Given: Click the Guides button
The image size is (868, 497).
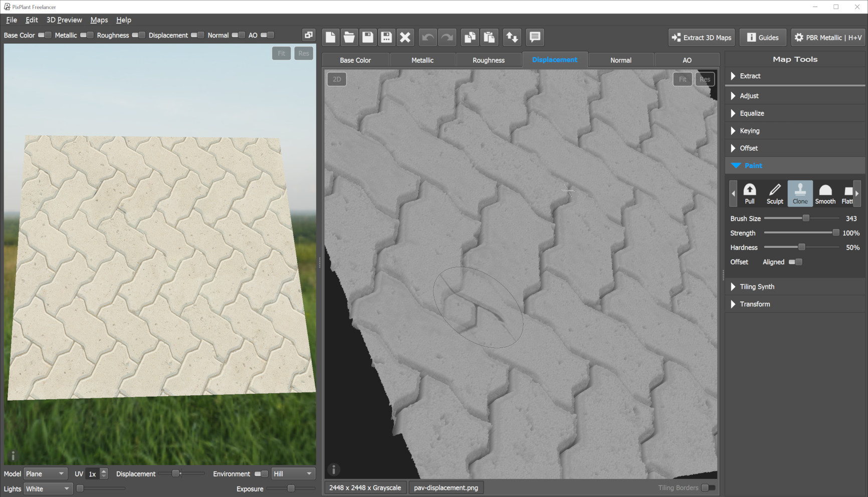Looking at the screenshot, I should (763, 38).
